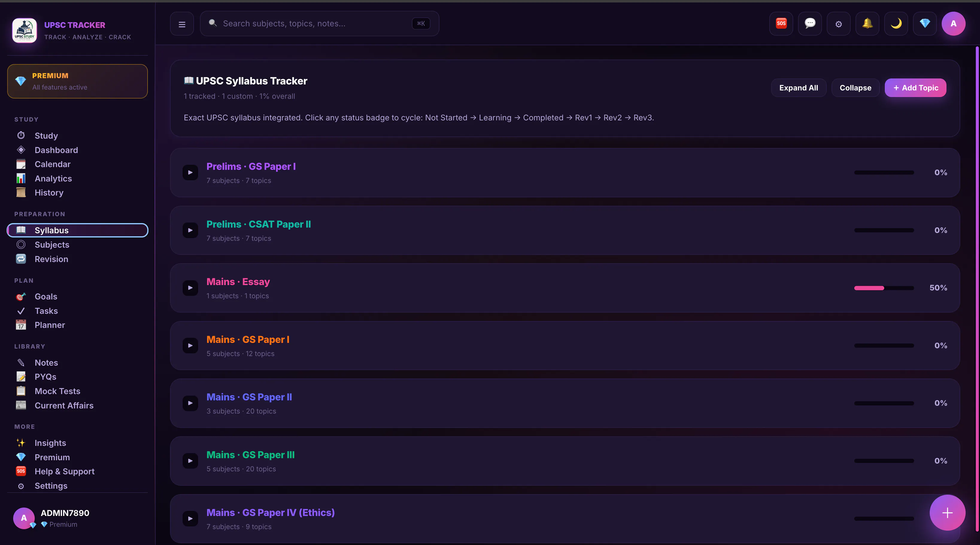Open the Dashboard page

point(77,150)
